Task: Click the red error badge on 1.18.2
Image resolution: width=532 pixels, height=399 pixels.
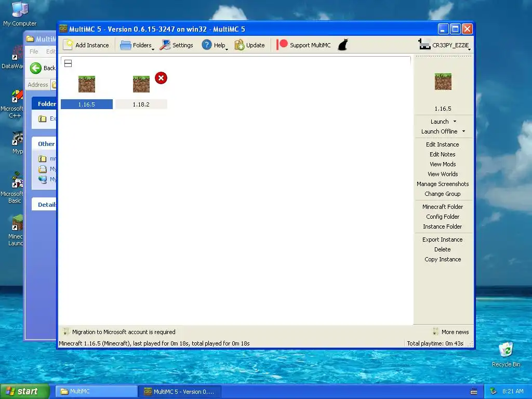Action: (161, 78)
